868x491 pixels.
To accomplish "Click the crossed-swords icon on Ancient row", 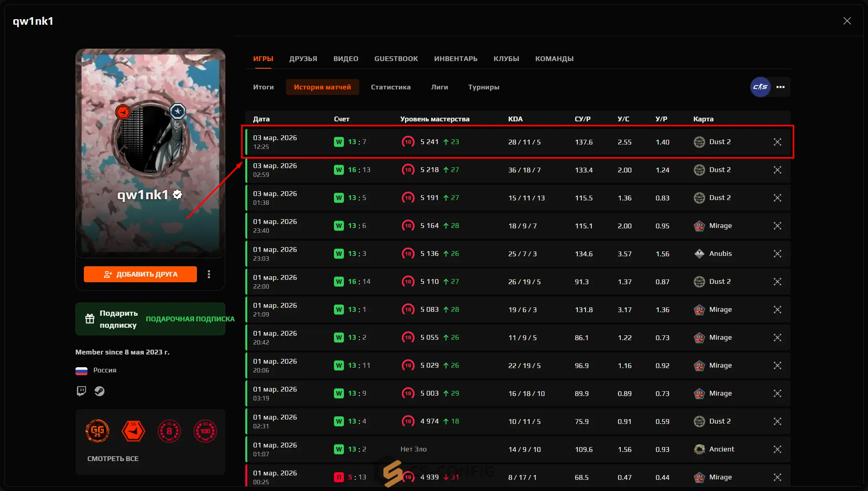I will click(777, 449).
